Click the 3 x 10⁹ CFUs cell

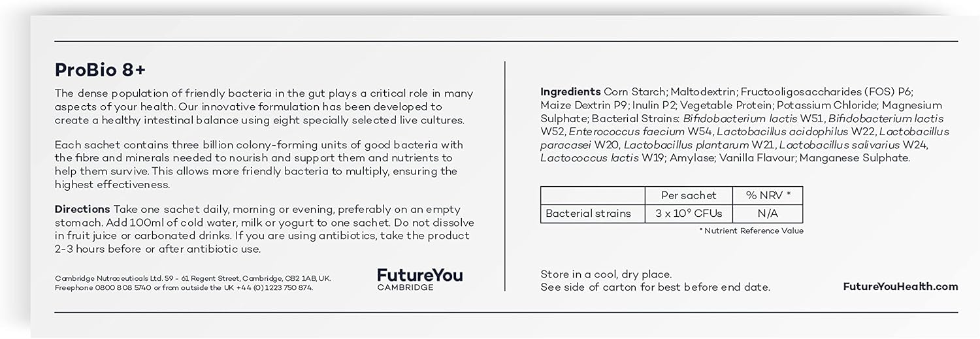pyautogui.click(x=689, y=214)
